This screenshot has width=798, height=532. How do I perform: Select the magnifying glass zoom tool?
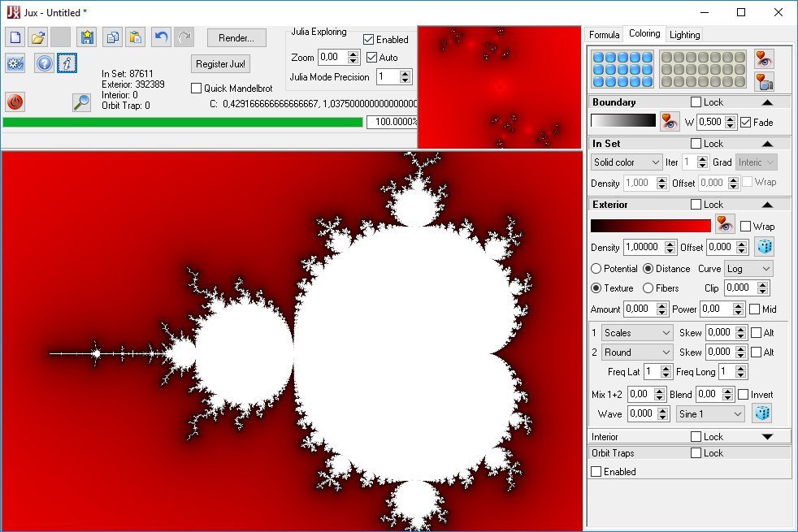click(81, 102)
